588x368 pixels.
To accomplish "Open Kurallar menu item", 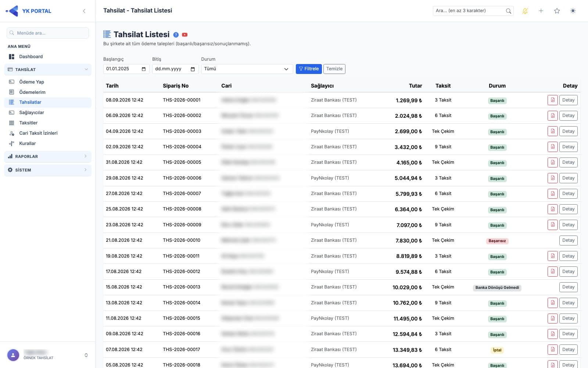I will point(48,144).
